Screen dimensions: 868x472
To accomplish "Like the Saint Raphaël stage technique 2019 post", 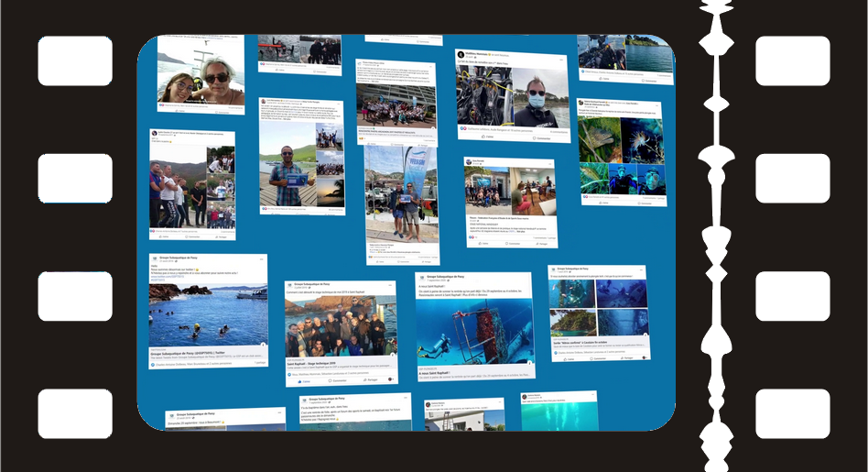I will coord(305,380).
